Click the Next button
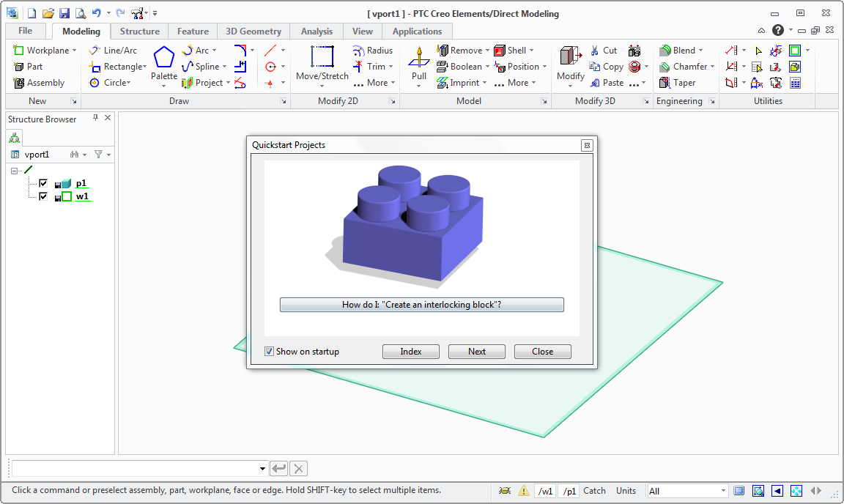Image resolution: width=844 pixels, height=504 pixels. tap(477, 352)
